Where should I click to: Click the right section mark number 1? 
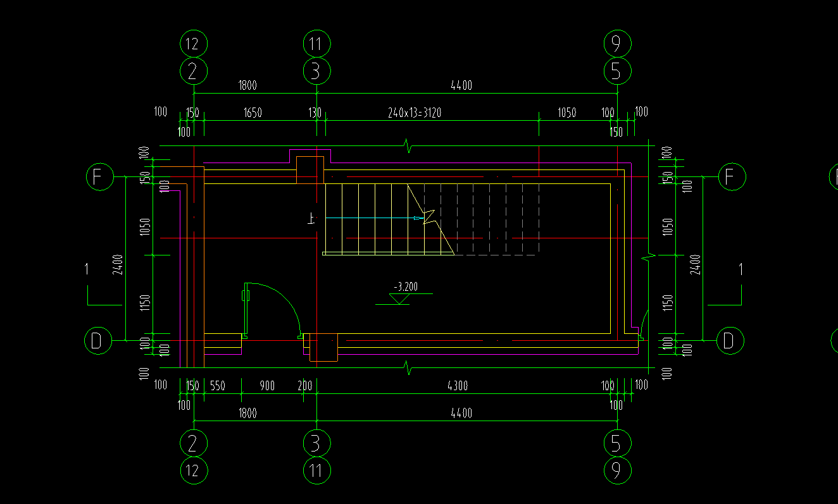[x=741, y=269]
